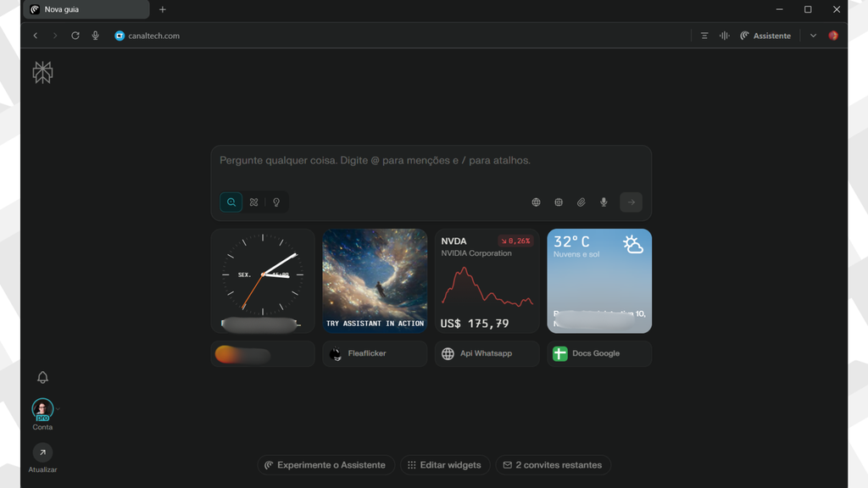The height and width of the screenshot is (488, 868).
Task: Select the Search mode toggle
Action: [x=231, y=202]
